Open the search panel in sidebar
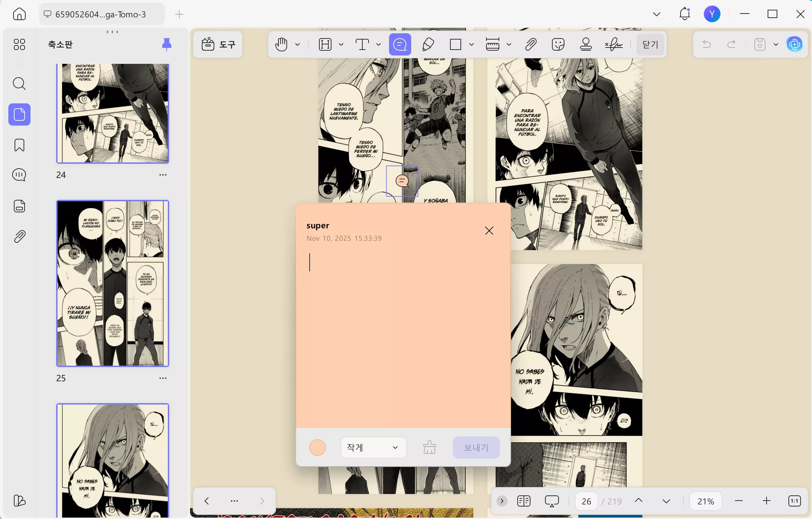The height and width of the screenshot is (519, 812). coord(19,84)
